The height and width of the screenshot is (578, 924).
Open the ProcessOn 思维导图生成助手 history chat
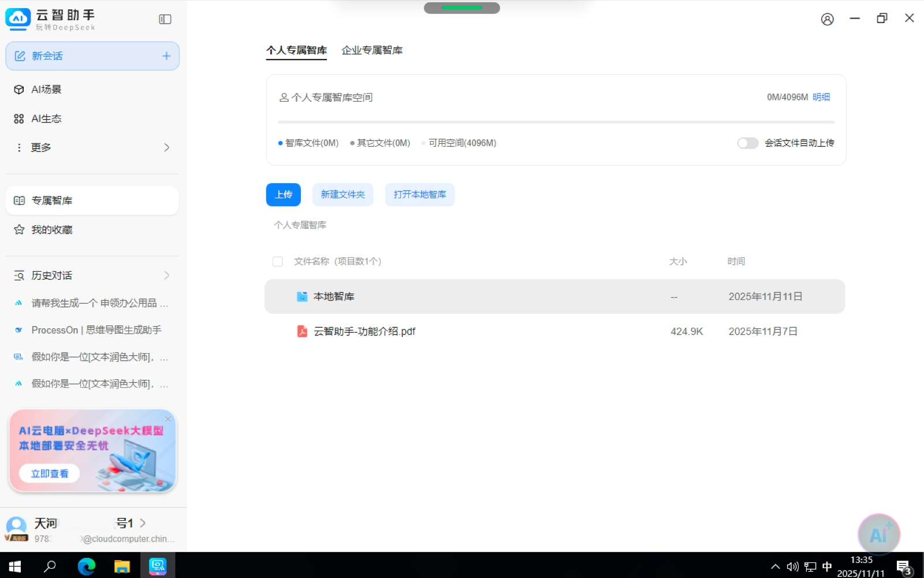coord(96,330)
